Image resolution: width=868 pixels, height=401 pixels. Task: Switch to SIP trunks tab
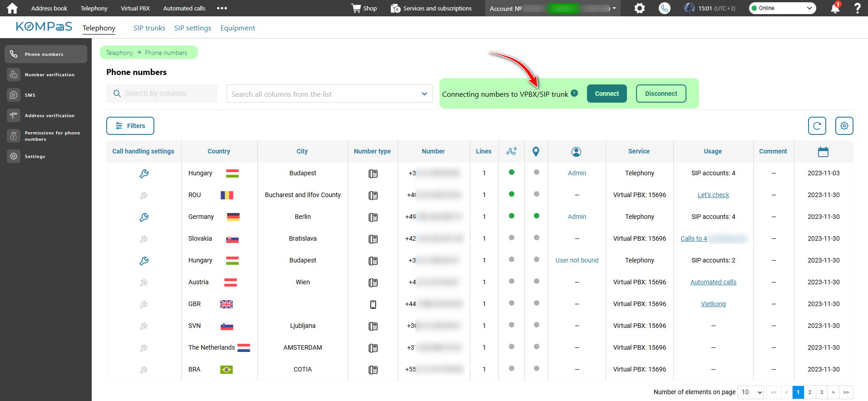tap(149, 28)
